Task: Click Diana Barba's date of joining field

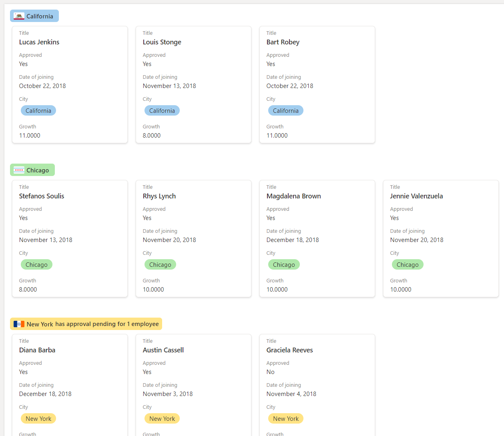Action: 45,394
